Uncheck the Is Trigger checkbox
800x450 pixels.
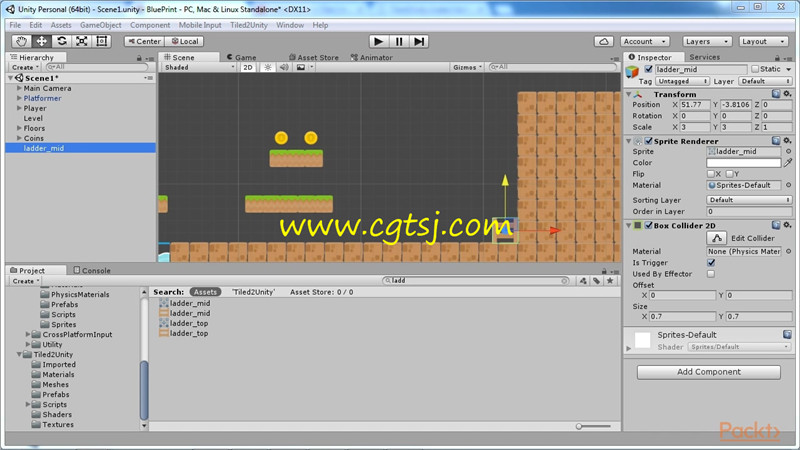[x=711, y=262]
